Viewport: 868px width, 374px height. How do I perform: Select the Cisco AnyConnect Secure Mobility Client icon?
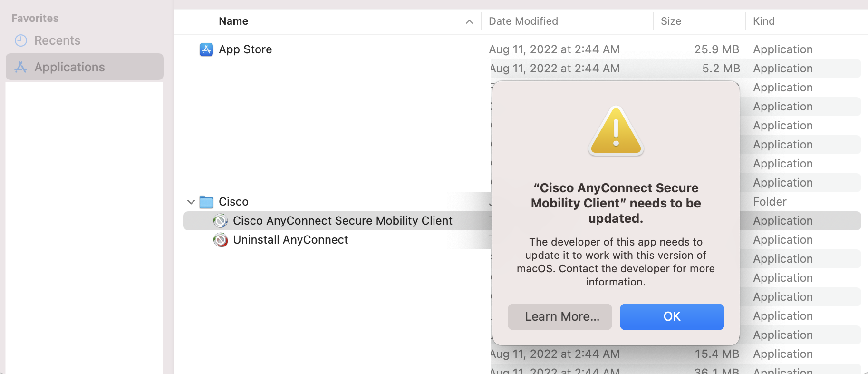click(x=221, y=220)
